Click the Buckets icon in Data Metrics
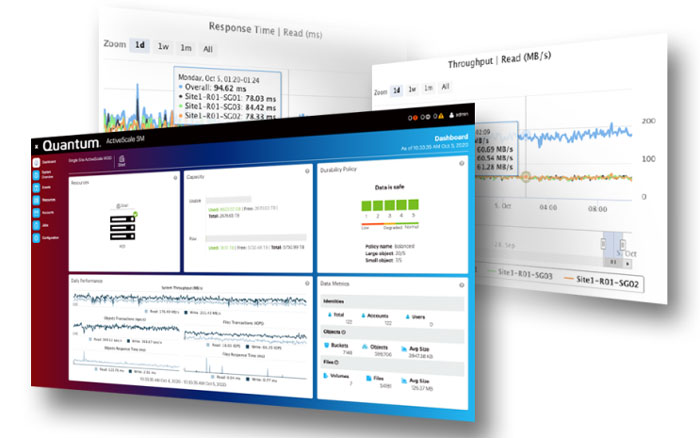This screenshot has height=438, width=700. (x=326, y=345)
